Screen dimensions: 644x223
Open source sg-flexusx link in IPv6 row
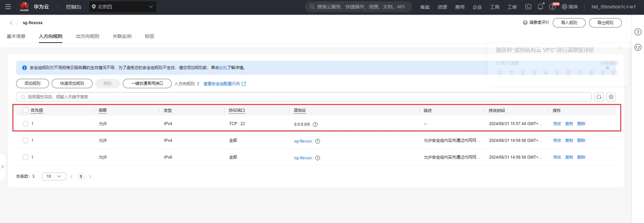303,158
